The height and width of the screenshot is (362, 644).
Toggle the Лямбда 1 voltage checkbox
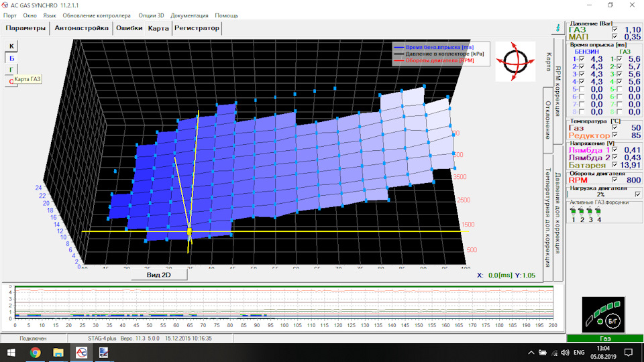(x=614, y=149)
